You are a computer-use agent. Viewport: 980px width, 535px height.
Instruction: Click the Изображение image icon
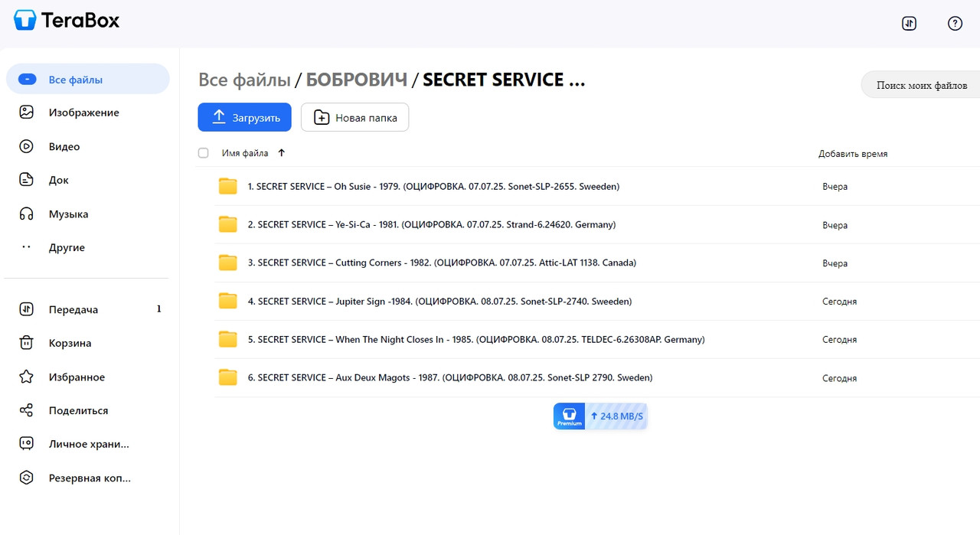(27, 113)
